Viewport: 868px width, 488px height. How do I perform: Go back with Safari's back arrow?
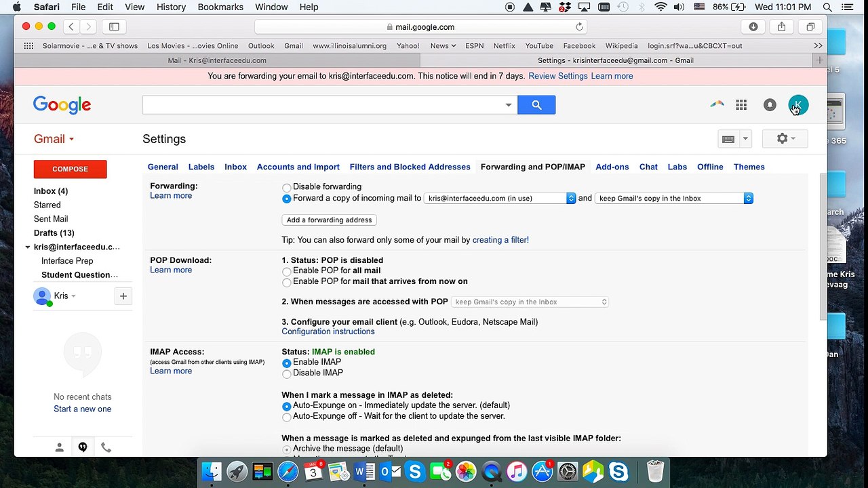(71, 26)
